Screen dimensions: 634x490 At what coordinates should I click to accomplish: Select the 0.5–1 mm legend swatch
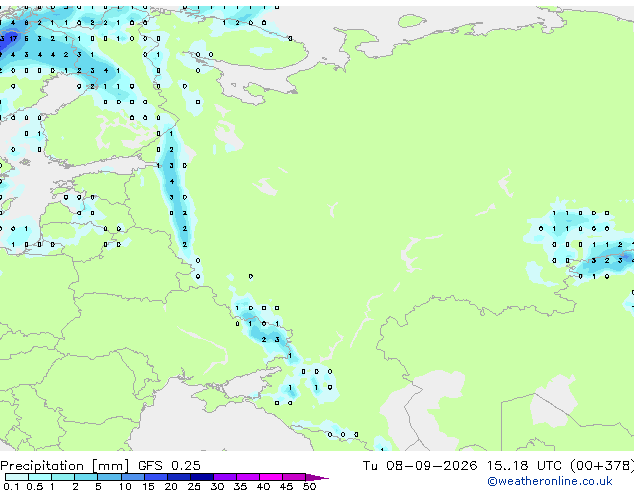coord(40,477)
